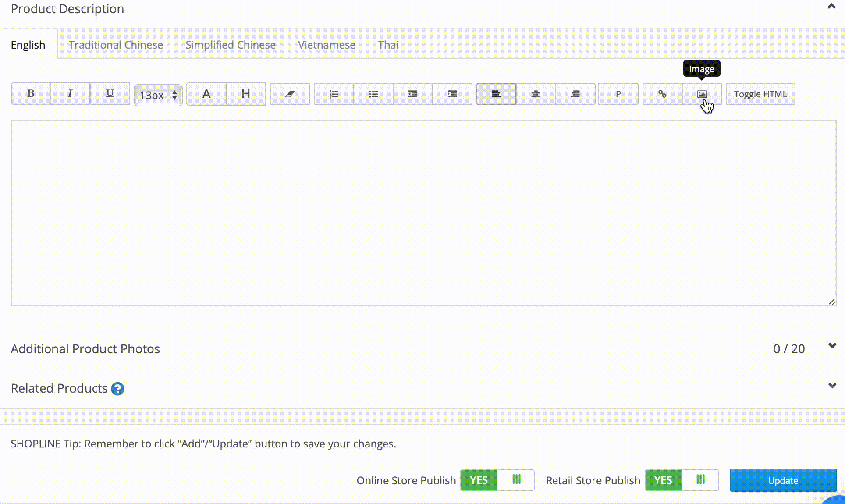Click the Toggle HTML button
This screenshot has height=504, width=845.
click(x=760, y=94)
